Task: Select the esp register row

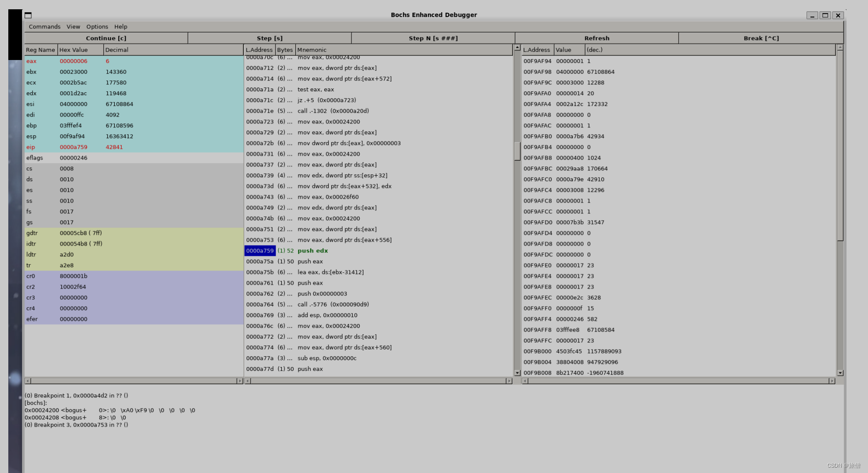Action: [134, 136]
